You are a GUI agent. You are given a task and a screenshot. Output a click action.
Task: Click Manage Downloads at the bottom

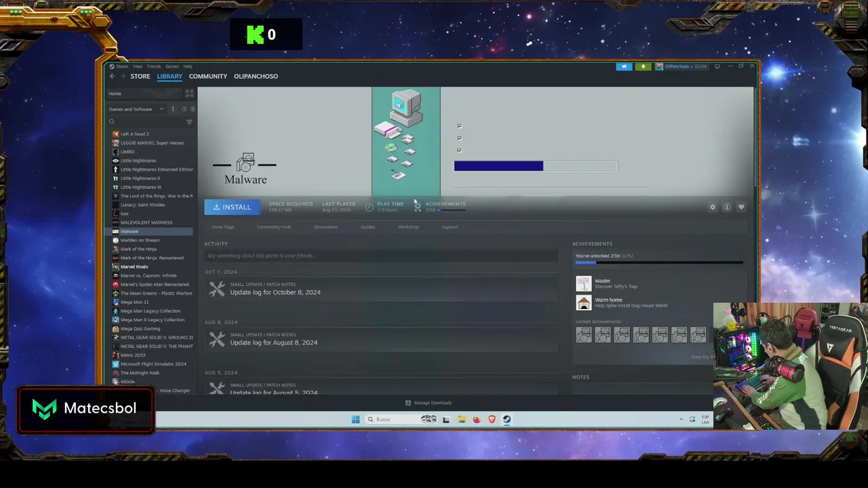[433, 403]
